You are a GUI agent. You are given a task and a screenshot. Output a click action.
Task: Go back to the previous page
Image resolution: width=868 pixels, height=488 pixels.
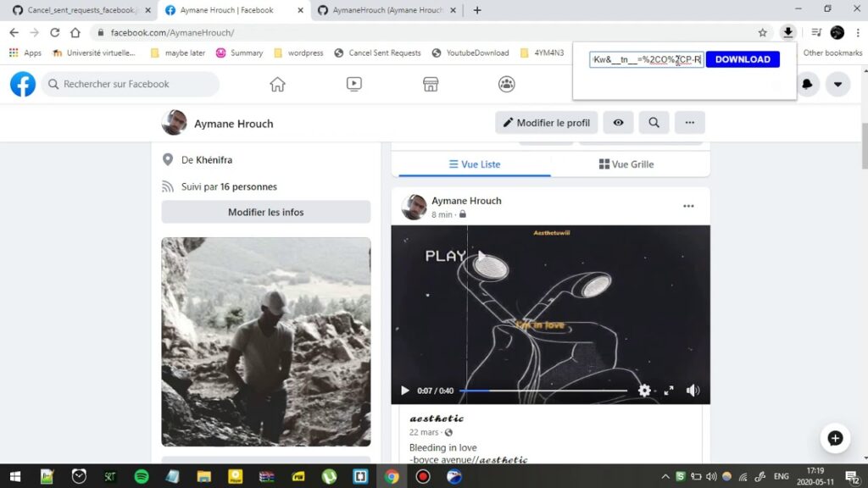tap(14, 33)
